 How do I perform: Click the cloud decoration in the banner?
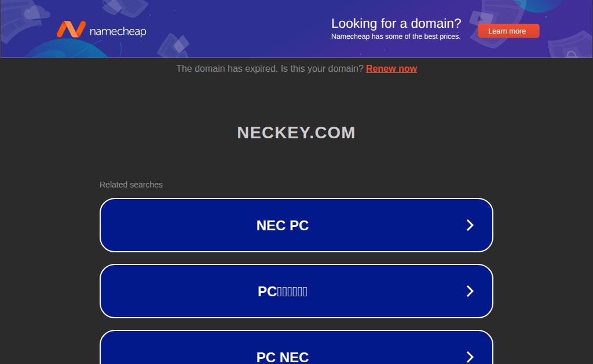point(36,13)
